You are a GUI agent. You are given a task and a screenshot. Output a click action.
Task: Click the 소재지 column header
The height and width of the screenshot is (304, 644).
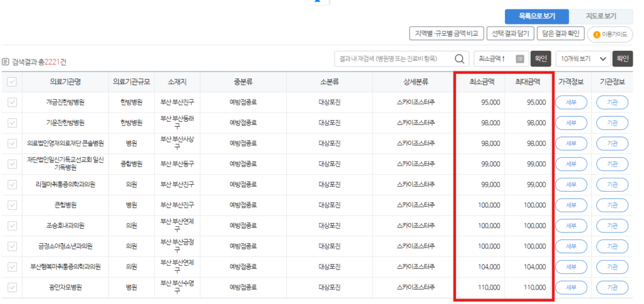pos(177,82)
